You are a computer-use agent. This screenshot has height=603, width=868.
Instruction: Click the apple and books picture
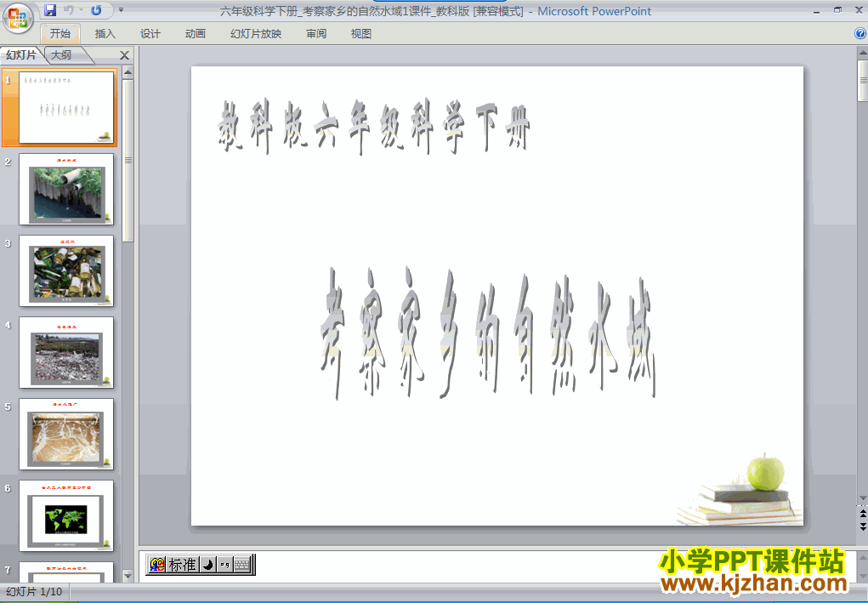coord(740,490)
